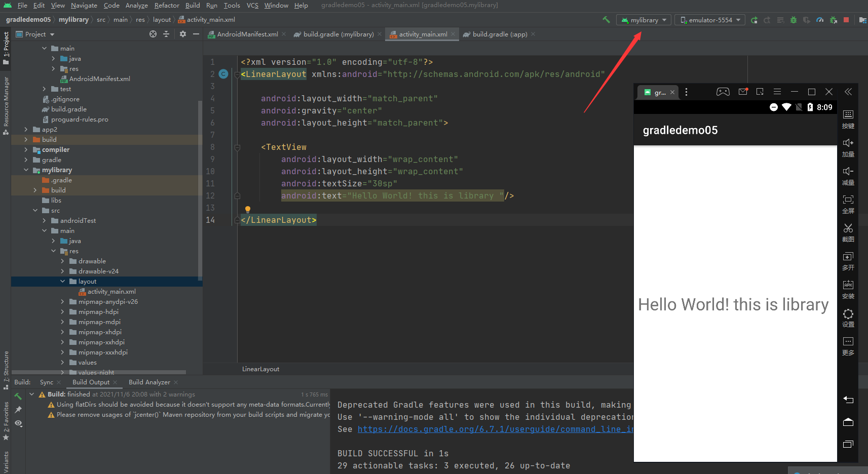Click the hammer icon in Build panel
Viewport: 868px width, 474px height.
click(x=18, y=396)
